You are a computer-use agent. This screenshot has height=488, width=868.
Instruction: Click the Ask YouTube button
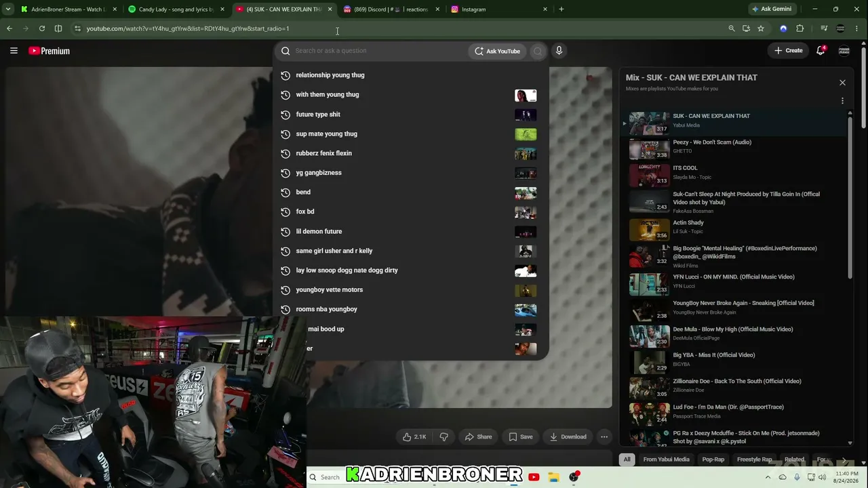(x=497, y=51)
